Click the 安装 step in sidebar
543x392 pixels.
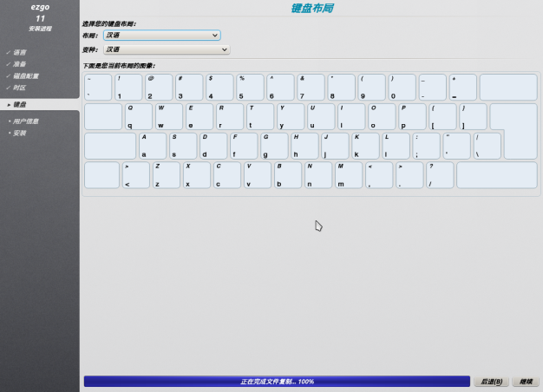coord(19,133)
